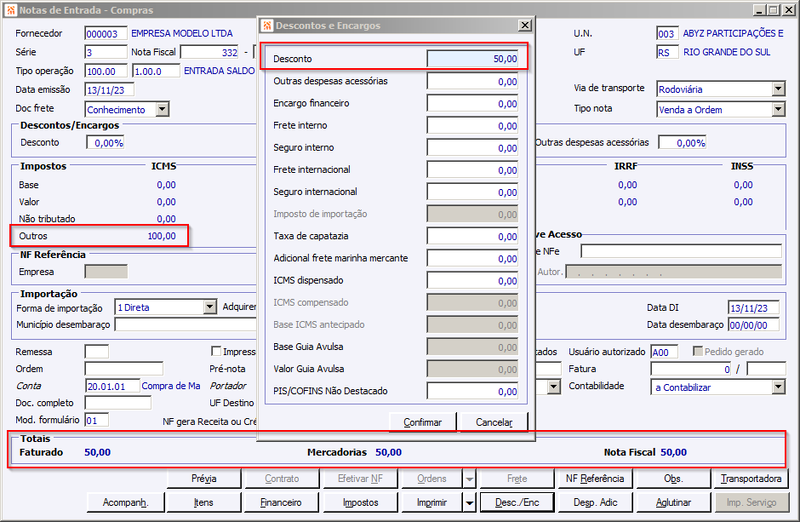Click the Imprimir button
The width and height of the screenshot is (800, 522).
click(432, 503)
